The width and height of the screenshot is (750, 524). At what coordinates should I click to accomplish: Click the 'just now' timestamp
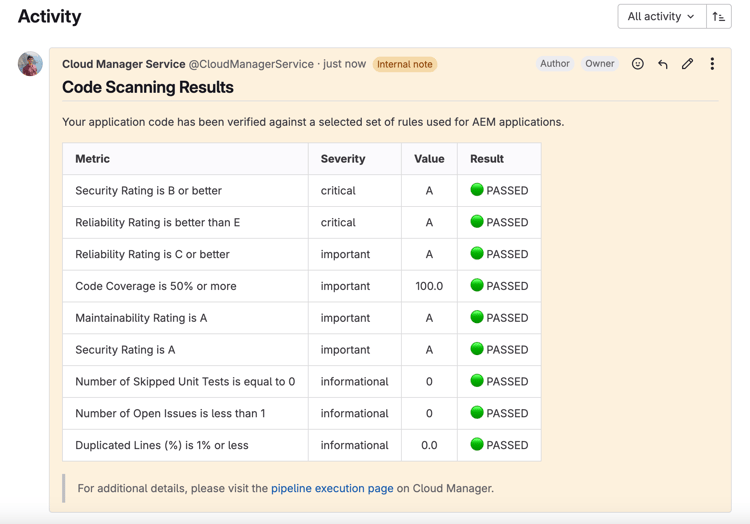pyautogui.click(x=344, y=64)
